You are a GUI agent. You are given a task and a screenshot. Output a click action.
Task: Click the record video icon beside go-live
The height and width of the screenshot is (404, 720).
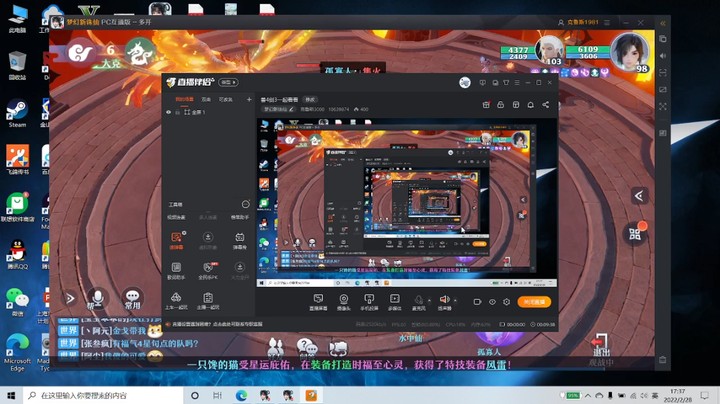[477, 302]
